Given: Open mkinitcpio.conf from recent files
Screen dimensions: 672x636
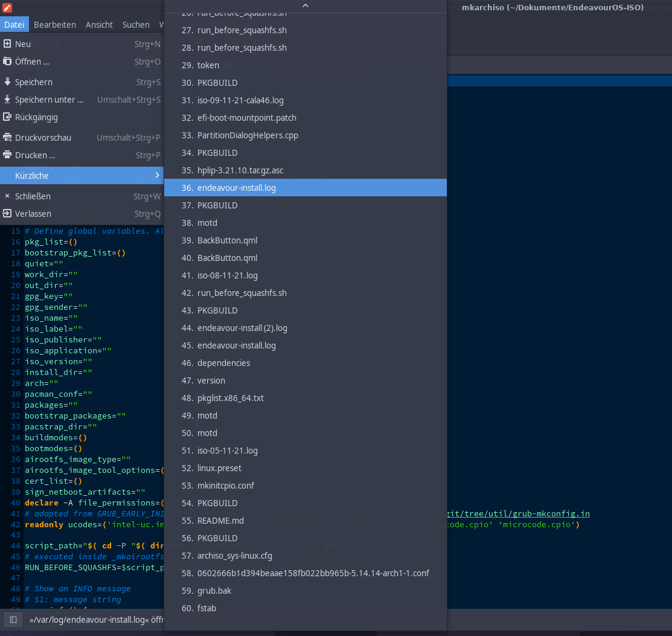Looking at the screenshot, I should (305, 486).
